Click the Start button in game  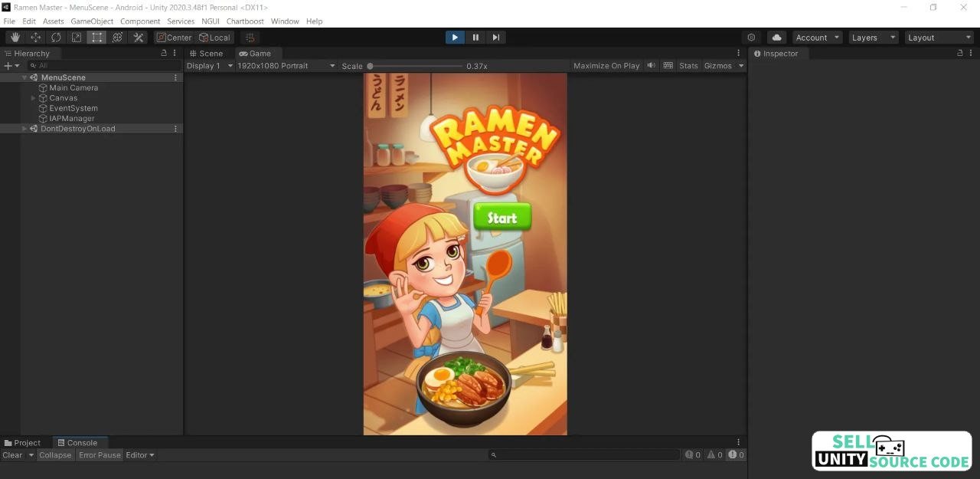pos(502,218)
